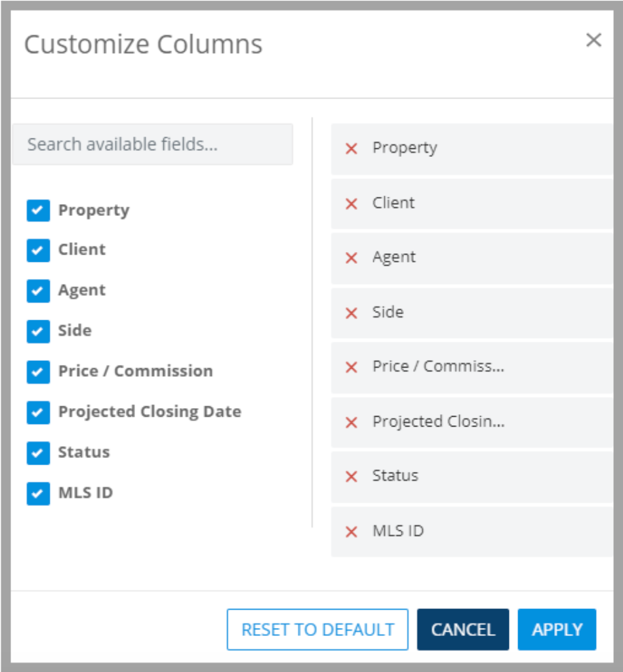This screenshot has height=672, width=623.
Task: Cancel the column customization
Action: click(462, 629)
